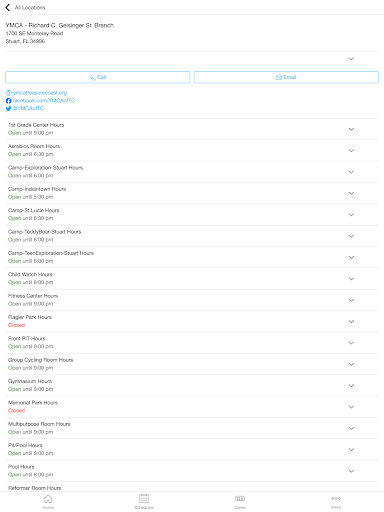This screenshot has width=384, height=512.
Task: Open the facebook.com/YMCAofTC link
Action: (44, 100)
